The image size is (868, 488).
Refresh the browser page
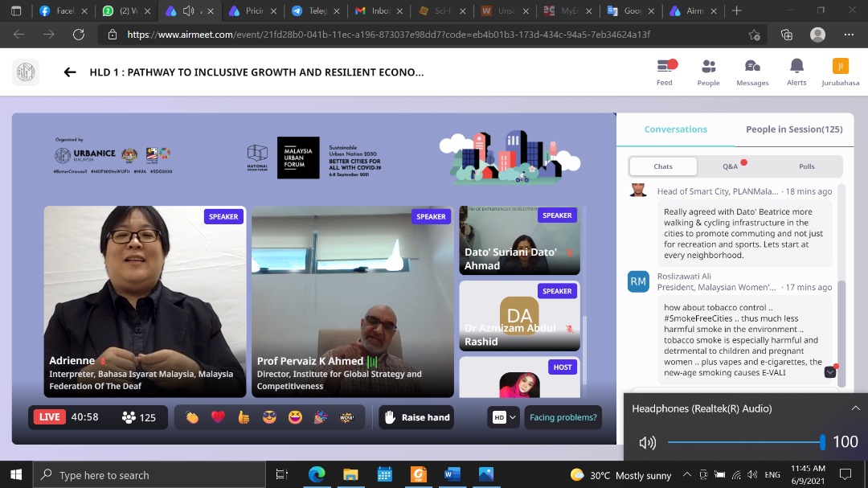pos(79,35)
